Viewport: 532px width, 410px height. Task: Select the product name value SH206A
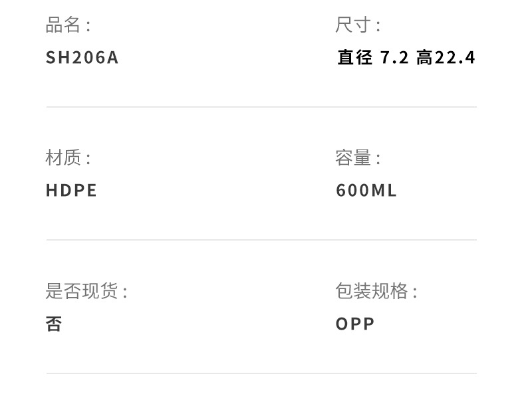(x=82, y=58)
